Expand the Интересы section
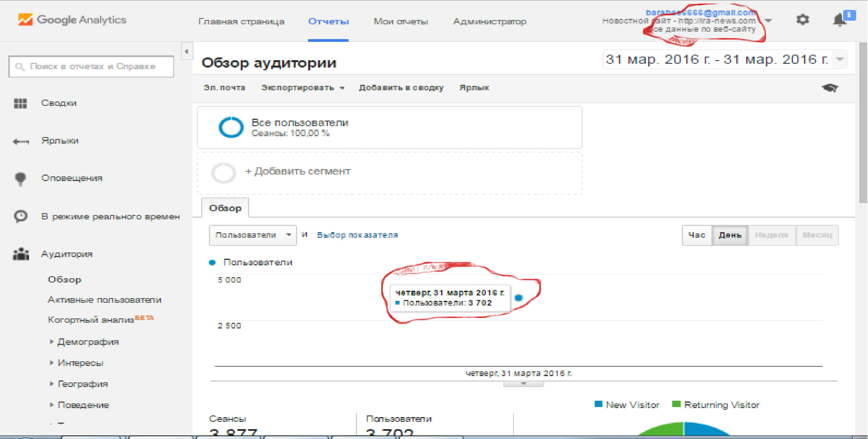868x439 pixels. pyautogui.click(x=80, y=363)
